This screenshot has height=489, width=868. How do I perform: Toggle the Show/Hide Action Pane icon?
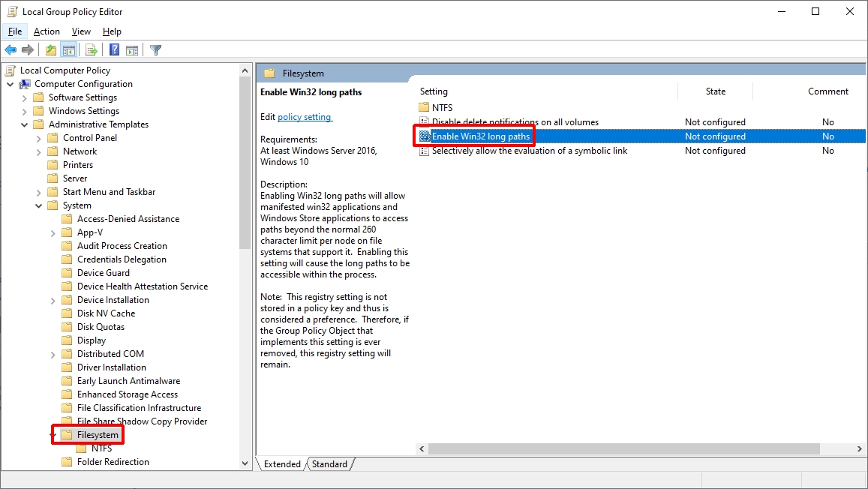(x=132, y=50)
